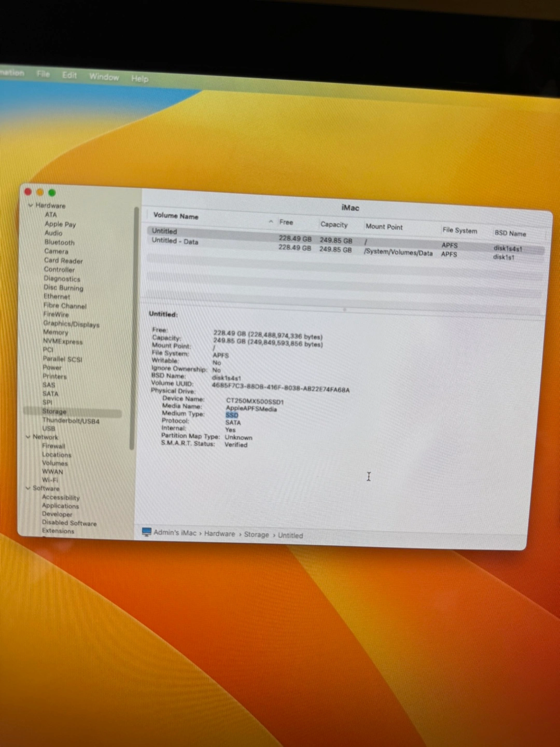This screenshot has height=747, width=560.
Task: Sort by Capacity column header
Action: (x=334, y=225)
